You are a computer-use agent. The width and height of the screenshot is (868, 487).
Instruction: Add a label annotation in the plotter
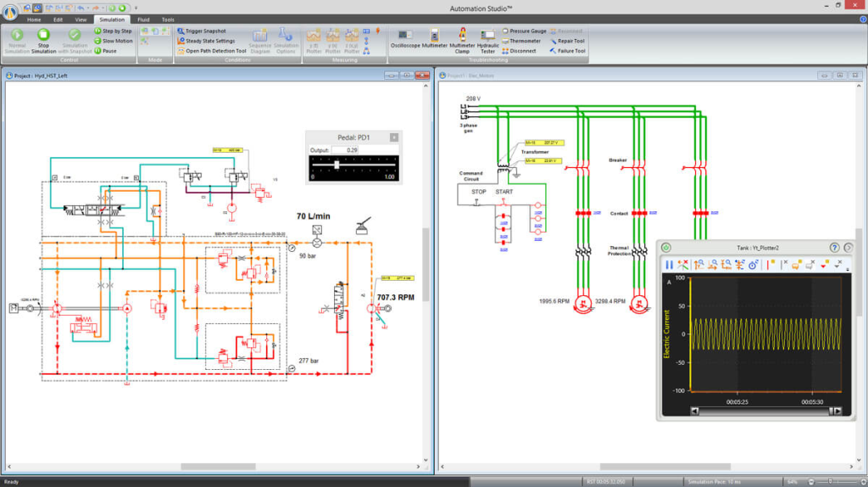point(797,265)
